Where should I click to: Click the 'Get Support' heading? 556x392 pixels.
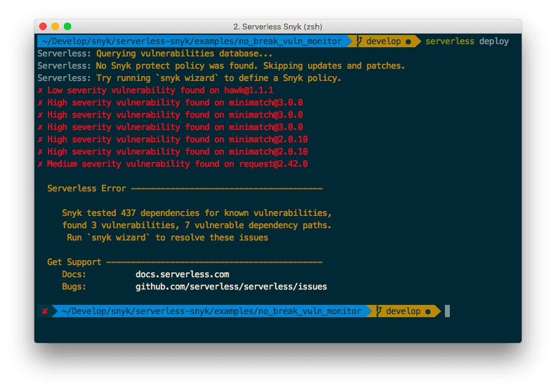point(74,263)
